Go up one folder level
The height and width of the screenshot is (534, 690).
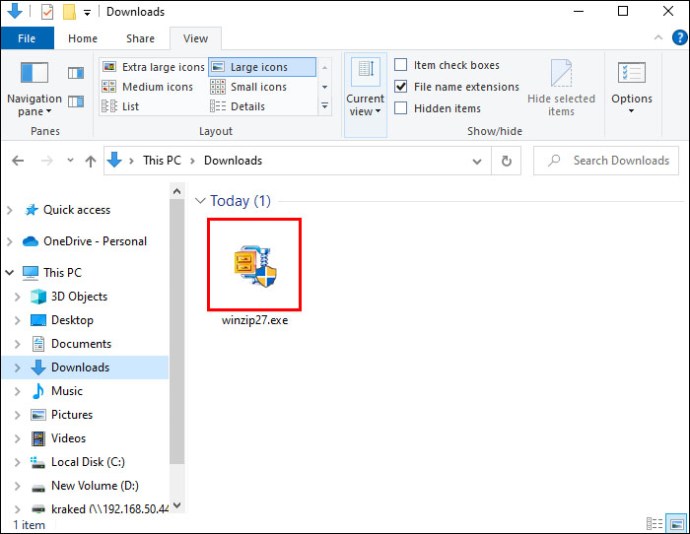coord(91,161)
